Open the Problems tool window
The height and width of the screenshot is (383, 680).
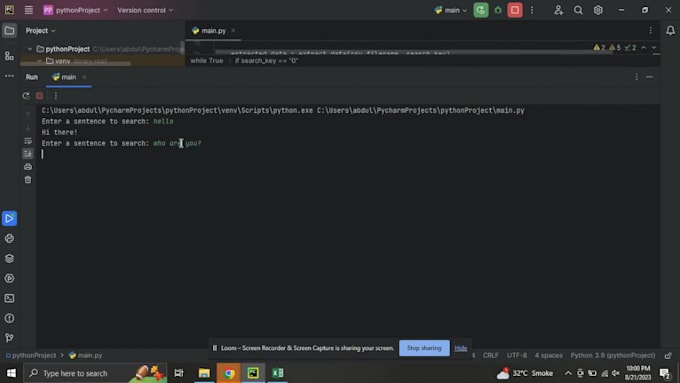pos(9,318)
